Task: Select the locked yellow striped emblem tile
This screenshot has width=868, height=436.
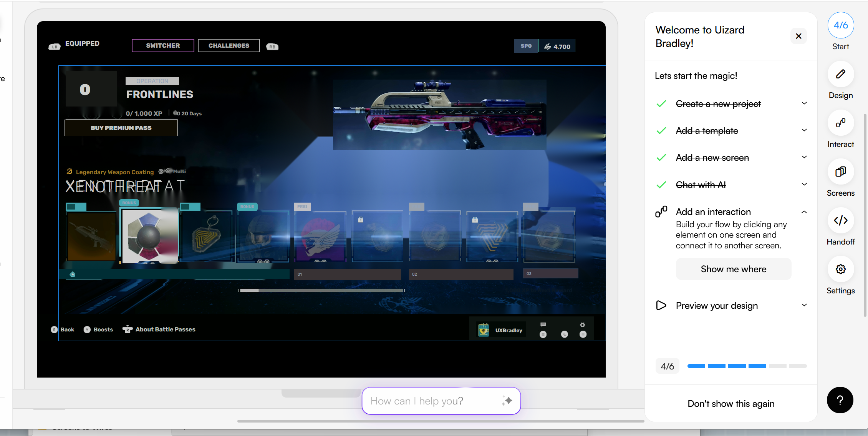Action: [492, 236]
